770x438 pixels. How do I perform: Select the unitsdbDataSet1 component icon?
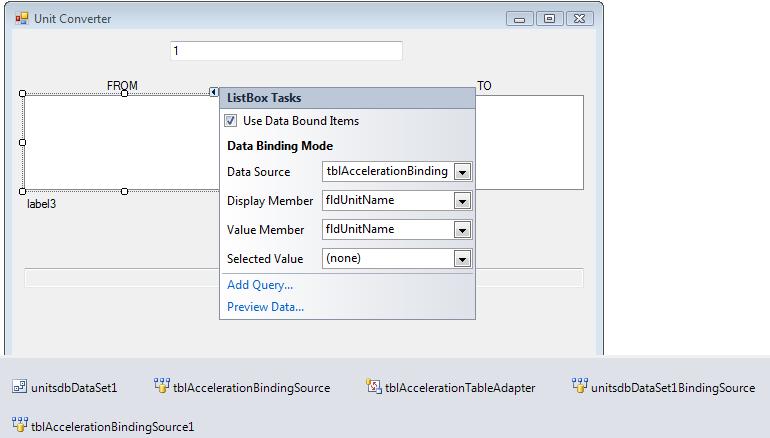point(20,387)
